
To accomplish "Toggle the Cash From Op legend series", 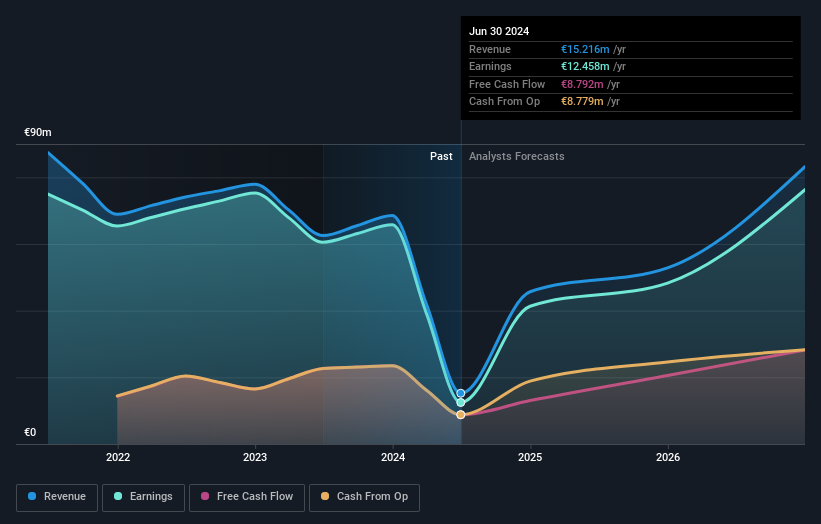I will pyautogui.click(x=364, y=497).
